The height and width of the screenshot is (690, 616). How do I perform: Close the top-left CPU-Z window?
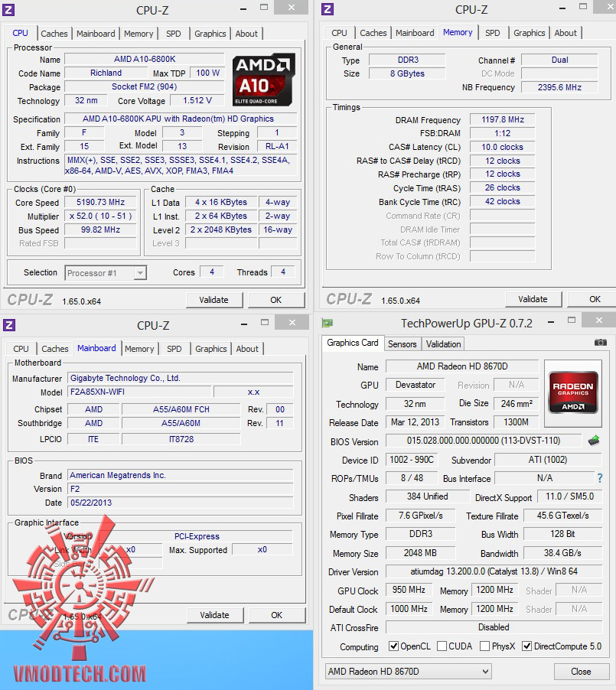tap(291, 8)
